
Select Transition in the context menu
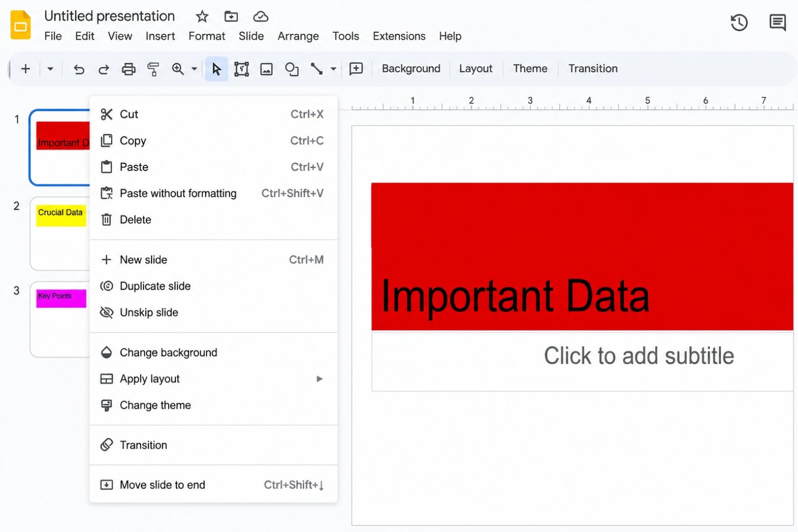pos(213,446)
